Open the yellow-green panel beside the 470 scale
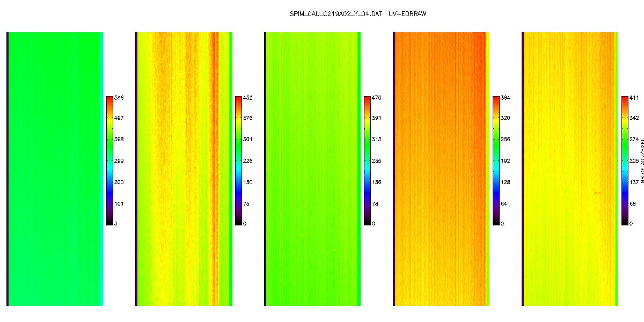Image resolution: width=644 pixels, height=322 pixels. tap(312, 169)
